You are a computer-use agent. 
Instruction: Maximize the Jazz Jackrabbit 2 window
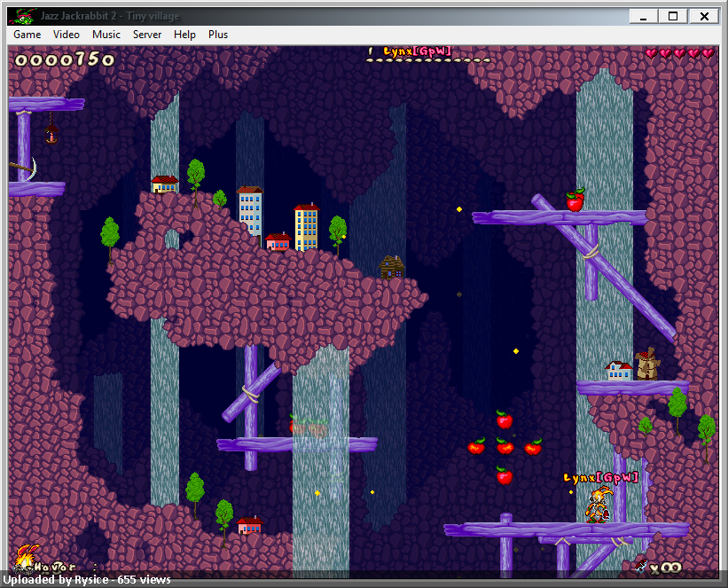673,16
